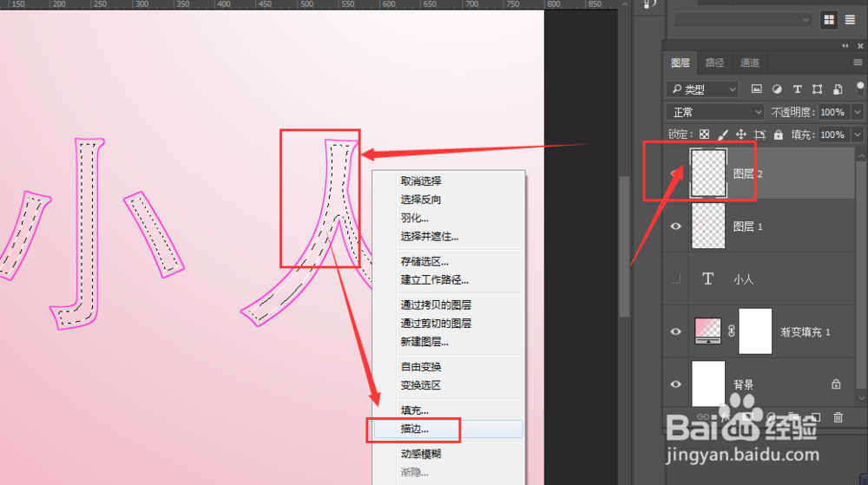This screenshot has width=868, height=485.
Task: Click the layers list scroll-down arrow
Action: [861, 397]
